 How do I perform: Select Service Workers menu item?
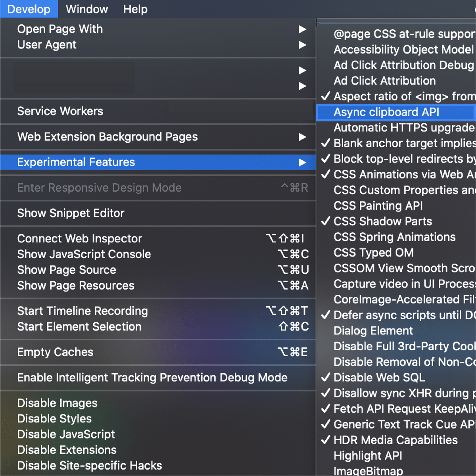60,111
